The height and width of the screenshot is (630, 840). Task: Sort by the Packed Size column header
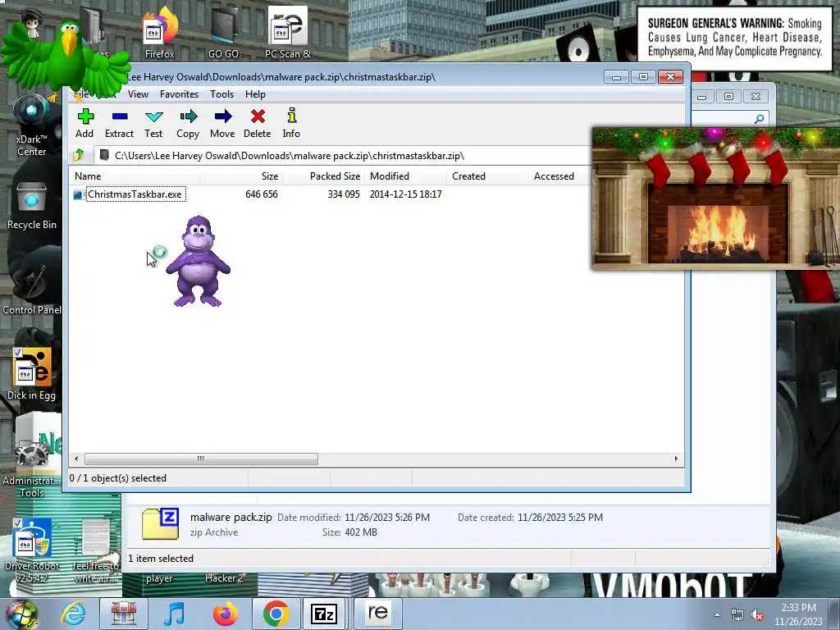[x=323, y=176]
